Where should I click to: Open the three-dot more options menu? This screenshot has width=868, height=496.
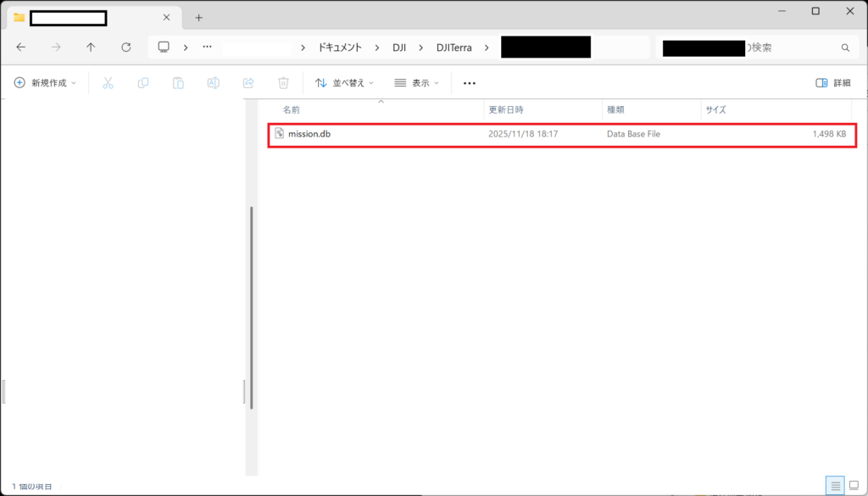point(470,83)
